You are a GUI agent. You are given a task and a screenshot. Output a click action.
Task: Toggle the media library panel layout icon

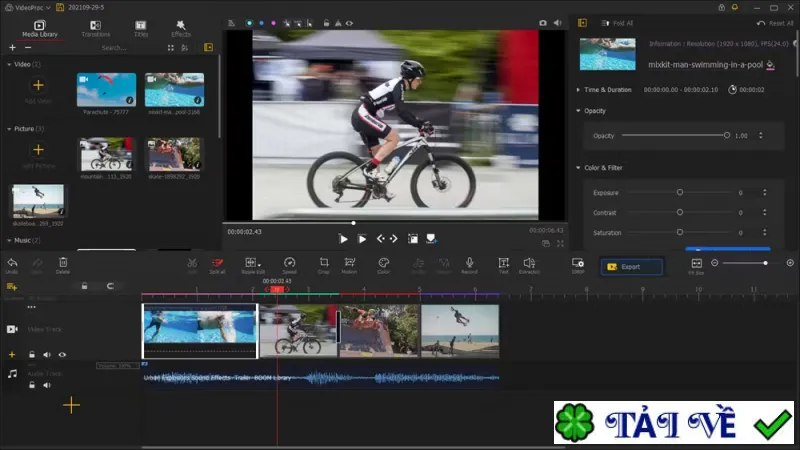pyautogui.click(x=208, y=47)
